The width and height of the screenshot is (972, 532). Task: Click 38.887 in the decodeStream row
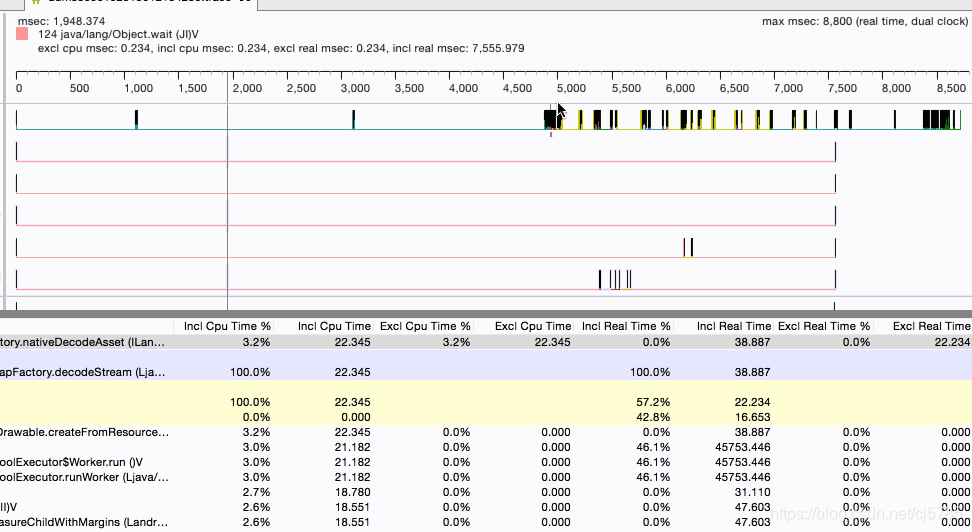tap(752, 372)
